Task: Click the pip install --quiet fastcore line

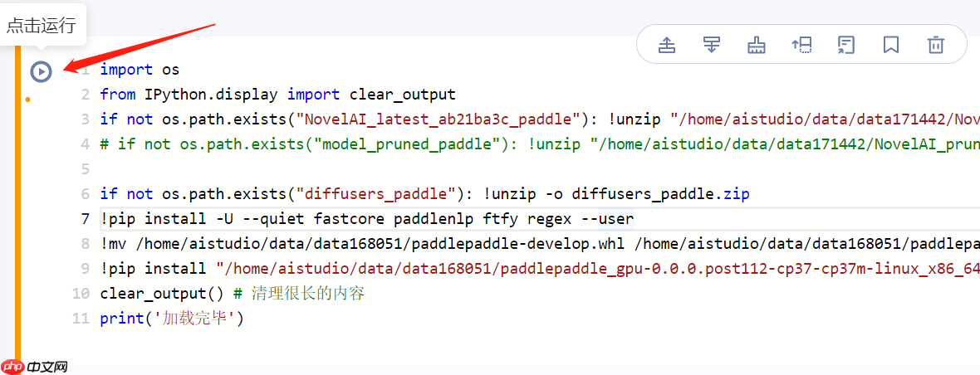Action: tap(366, 219)
